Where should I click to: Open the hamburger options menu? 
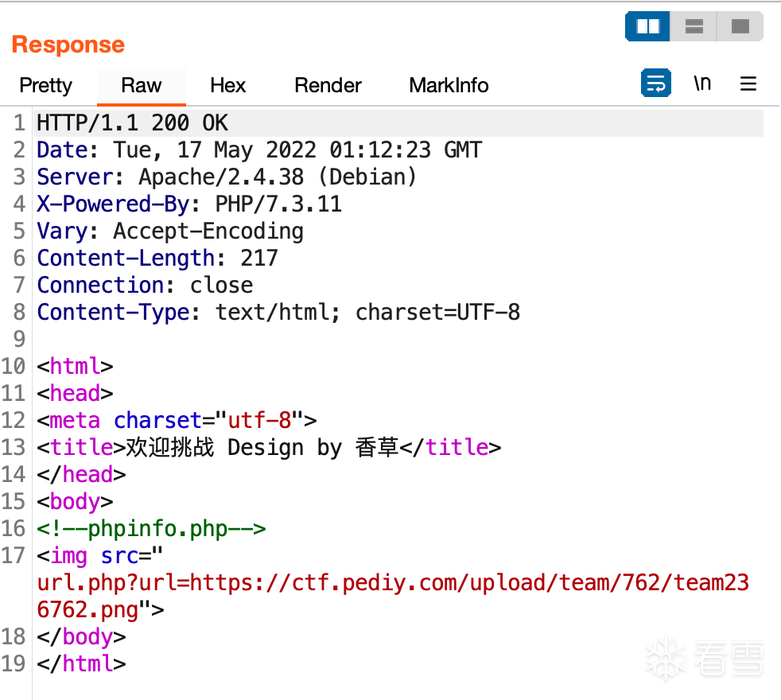tap(748, 84)
